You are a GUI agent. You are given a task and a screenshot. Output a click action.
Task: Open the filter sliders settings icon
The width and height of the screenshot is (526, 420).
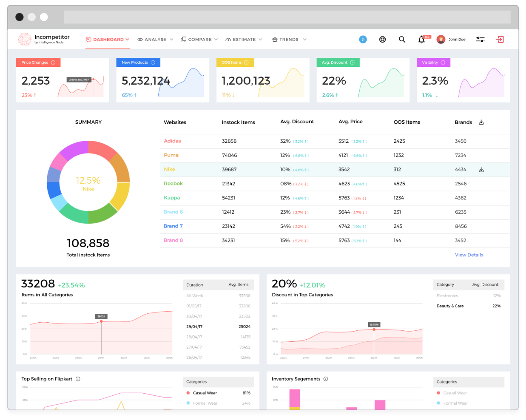[480, 39]
